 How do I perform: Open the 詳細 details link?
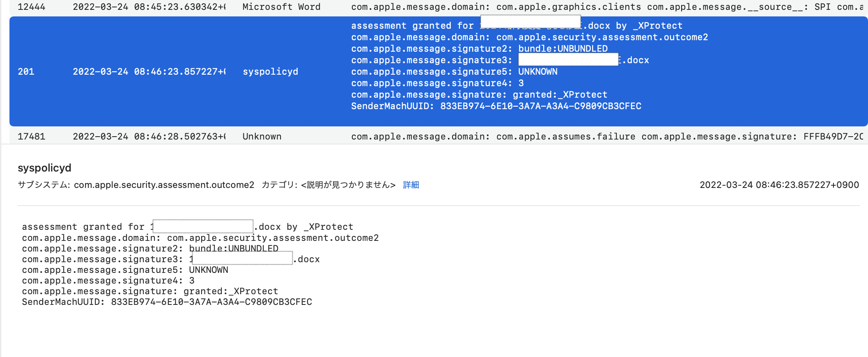(411, 185)
